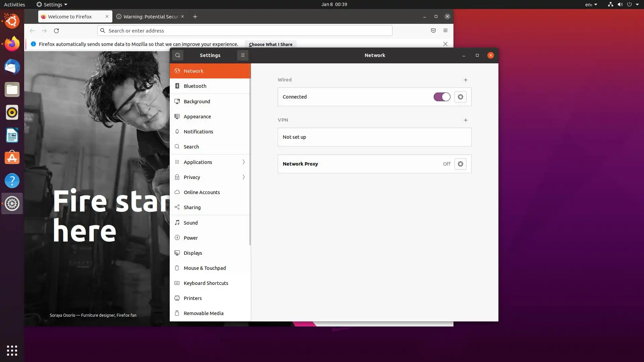This screenshot has height=362, width=644.
Task: Add a new VPN with plus icon
Action: click(x=466, y=120)
